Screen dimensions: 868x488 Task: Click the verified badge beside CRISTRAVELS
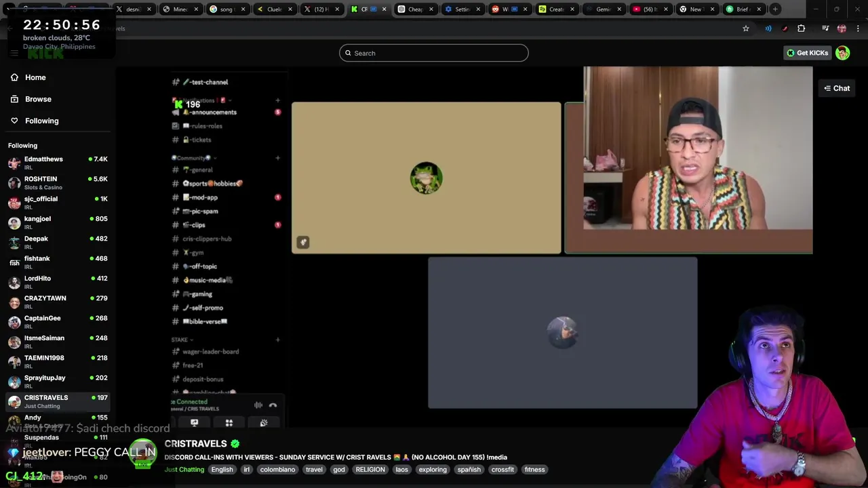pyautogui.click(x=235, y=444)
